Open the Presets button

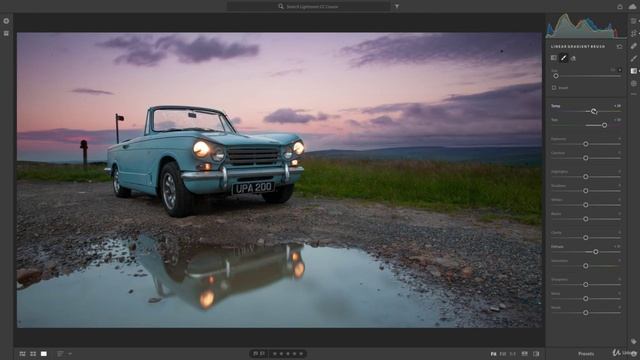coord(586,354)
